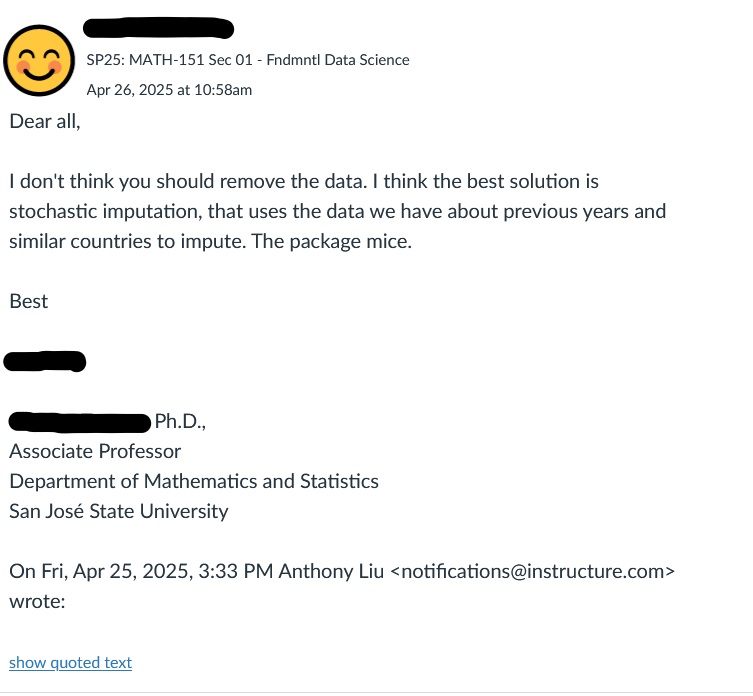Image resolution: width=753 pixels, height=696 pixels.
Task: Click the smiling emoji avatar
Action: coord(39,61)
